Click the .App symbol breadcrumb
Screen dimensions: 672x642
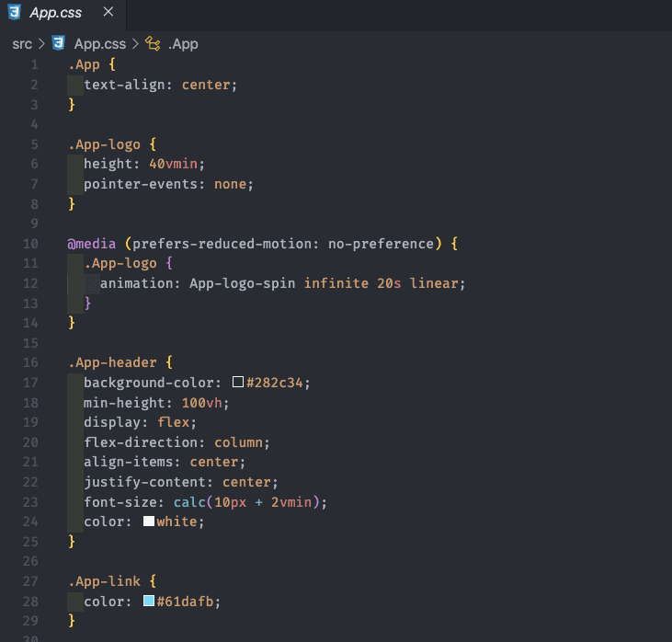182,43
